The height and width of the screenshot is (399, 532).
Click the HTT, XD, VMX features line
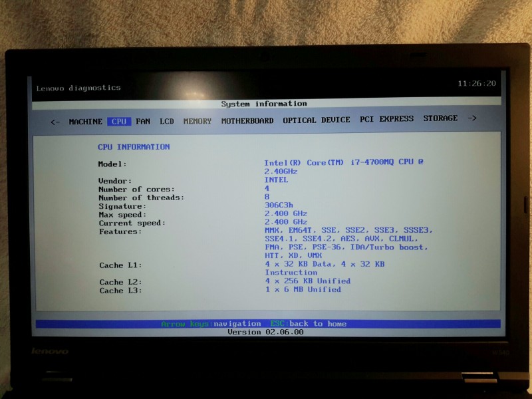[x=293, y=255]
